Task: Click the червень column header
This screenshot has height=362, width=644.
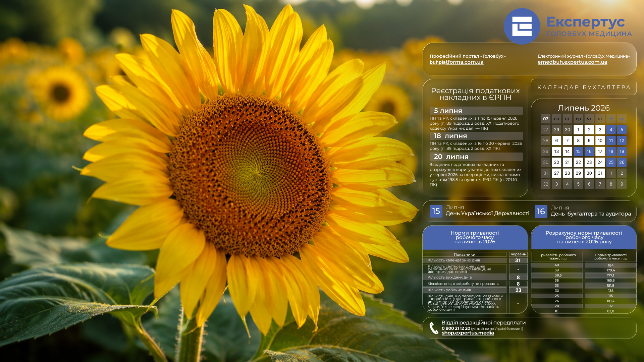Action: (x=518, y=254)
